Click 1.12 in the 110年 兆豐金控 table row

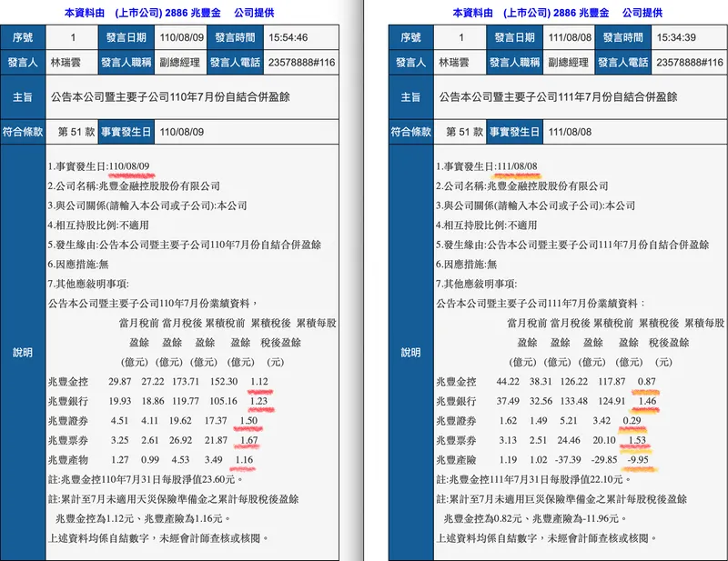coord(259,381)
